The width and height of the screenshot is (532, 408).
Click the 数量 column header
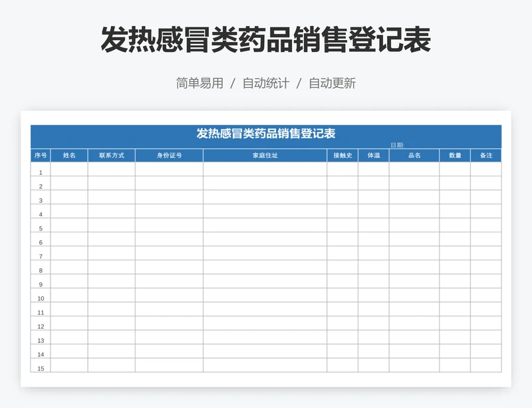(x=455, y=155)
